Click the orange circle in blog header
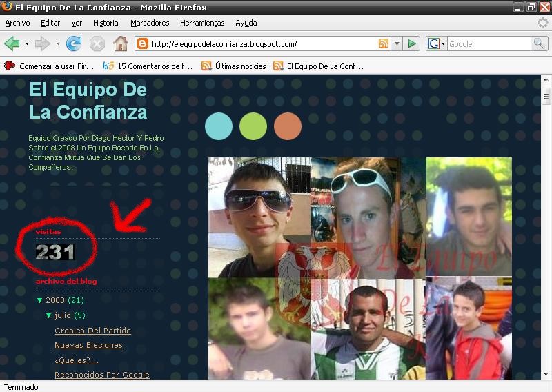This screenshot has height=392, width=552. (288, 126)
